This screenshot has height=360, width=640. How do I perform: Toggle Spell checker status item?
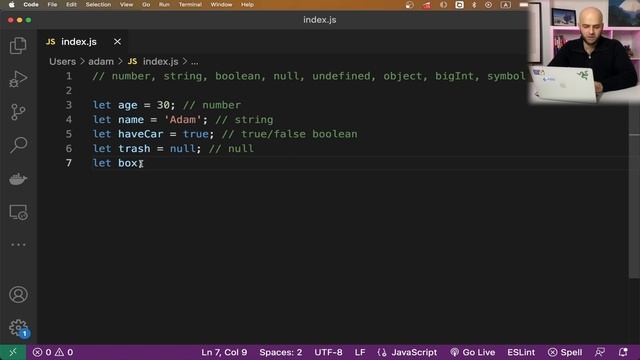click(565, 352)
